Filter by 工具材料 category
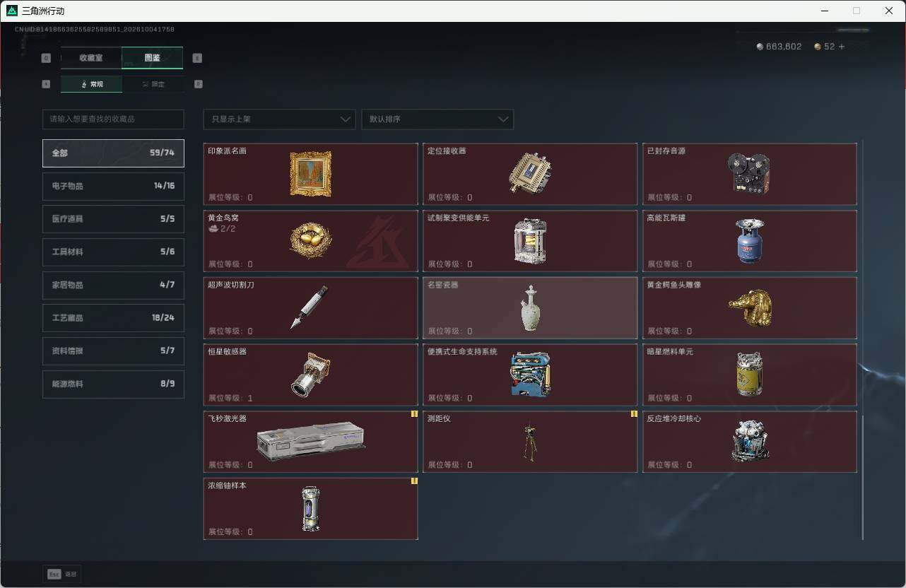 point(113,252)
